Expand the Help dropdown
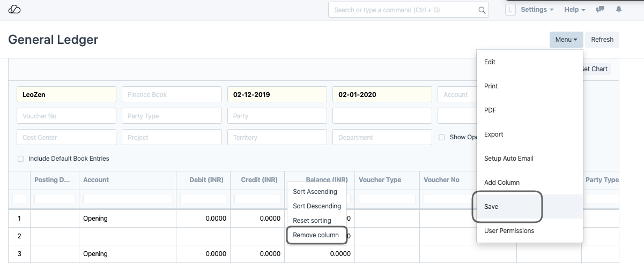Screen dimensions: 644x263 click(x=574, y=10)
